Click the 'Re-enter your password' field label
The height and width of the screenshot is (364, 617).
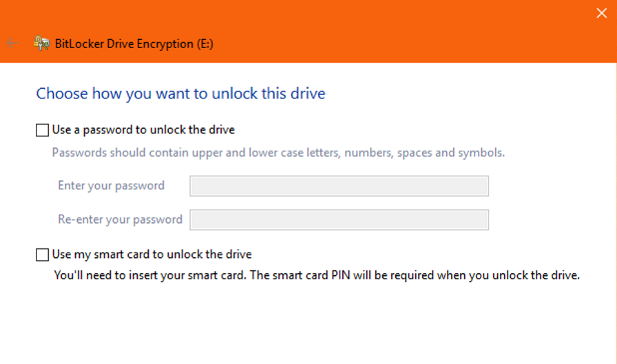120,220
